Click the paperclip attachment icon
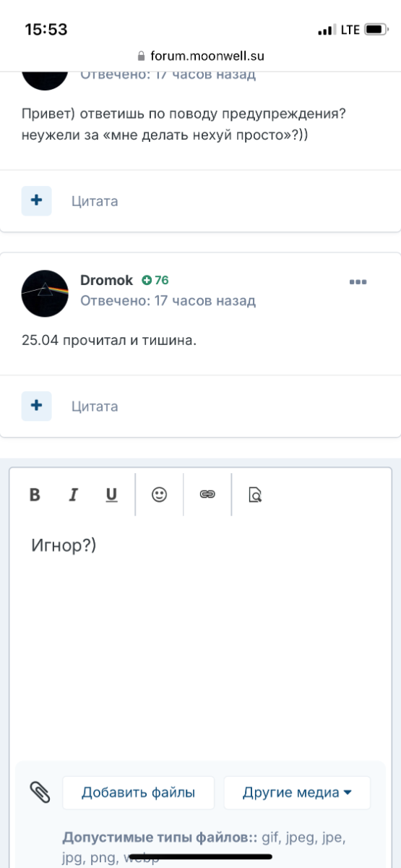 39,792
